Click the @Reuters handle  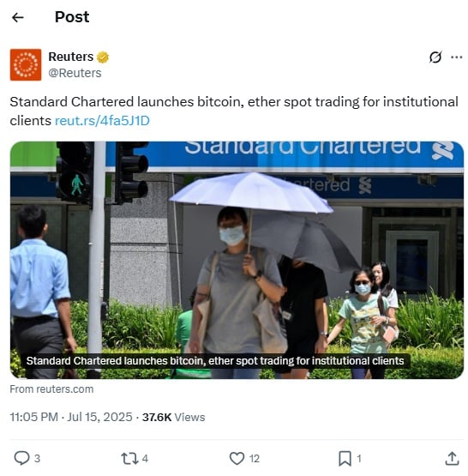click(x=75, y=73)
